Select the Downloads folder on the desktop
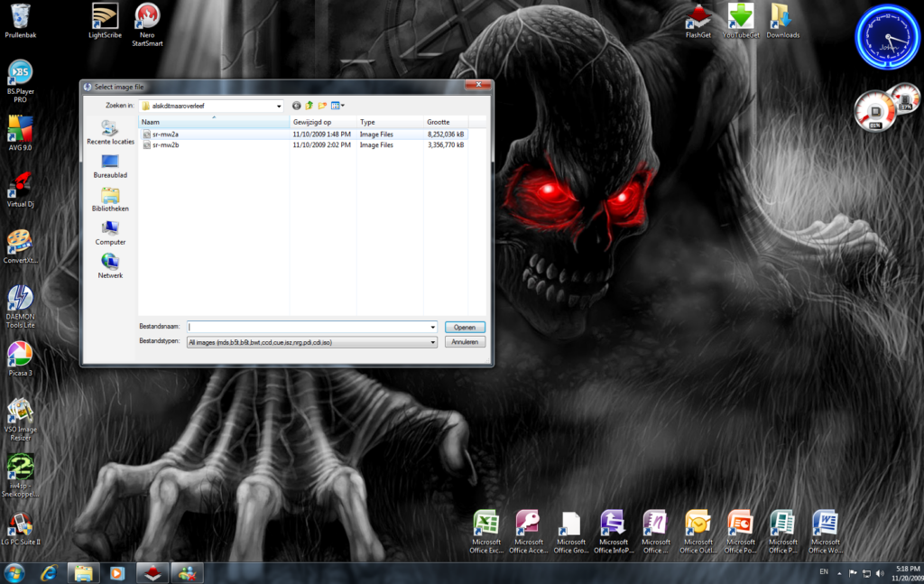Image resolution: width=924 pixels, height=584 pixels. tap(783, 22)
